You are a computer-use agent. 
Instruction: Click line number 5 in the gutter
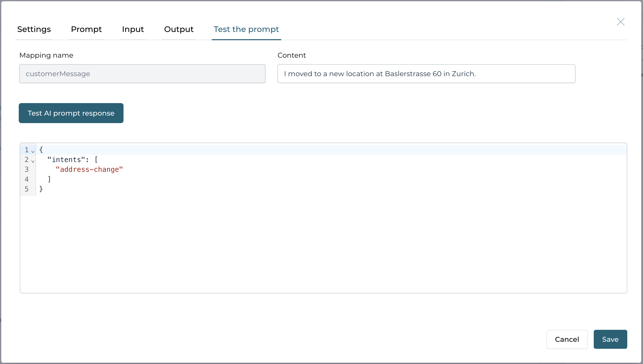pos(26,189)
